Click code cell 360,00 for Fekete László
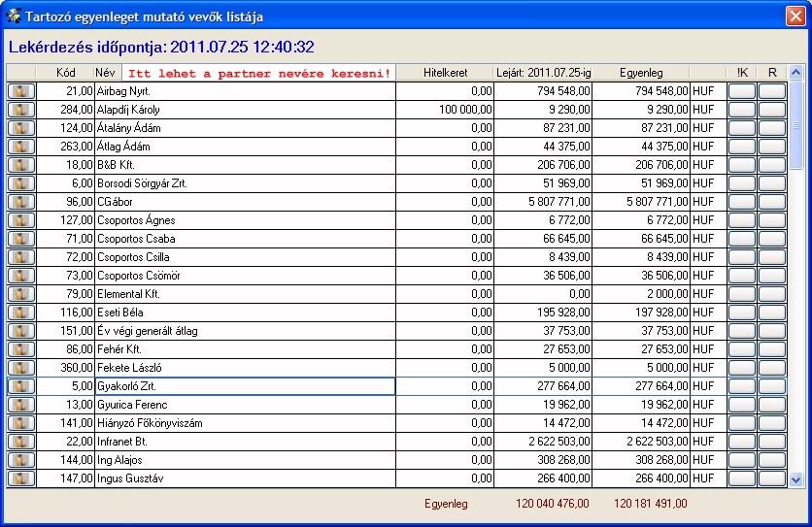Image resolution: width=812 pixels, height=527 pixels. 65,368
